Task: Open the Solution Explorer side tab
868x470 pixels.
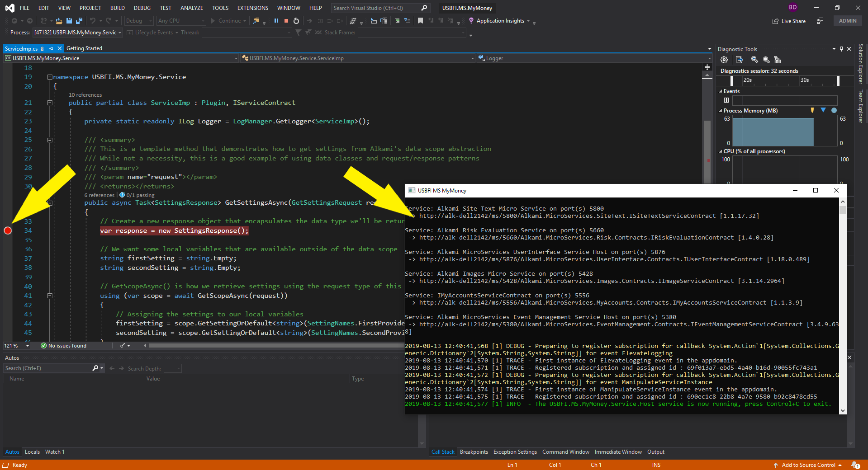Action: tap(861, 64)
